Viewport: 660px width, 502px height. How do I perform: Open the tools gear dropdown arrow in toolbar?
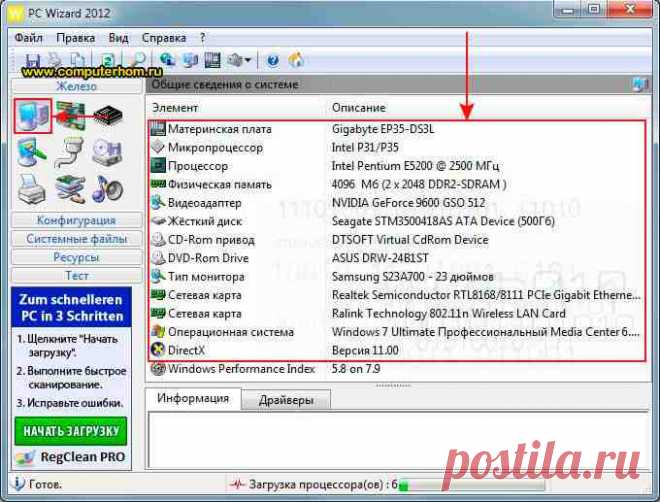coord(248,60)
